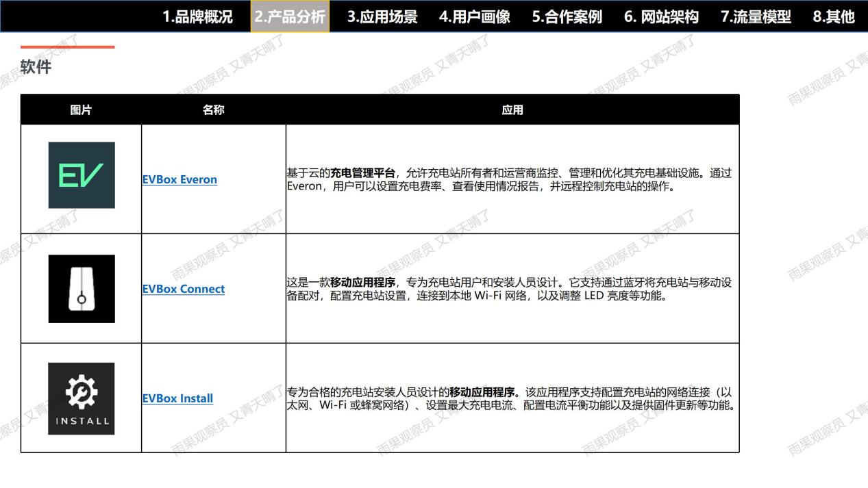Image resolution: width=868 pixels, height=488 pixels.
Task: Jump to the 6. 网站架构 tab
Action: 661,16
